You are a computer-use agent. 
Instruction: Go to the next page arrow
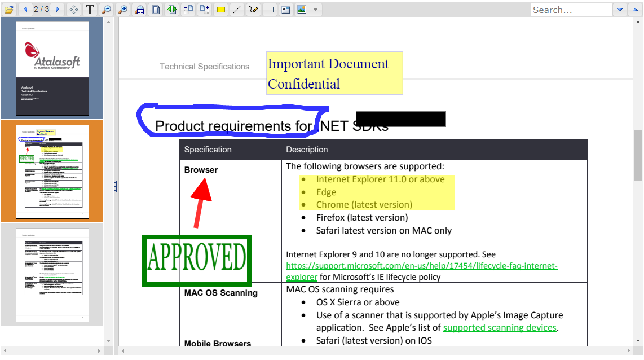pyautogui.click(x=58, y=10)
